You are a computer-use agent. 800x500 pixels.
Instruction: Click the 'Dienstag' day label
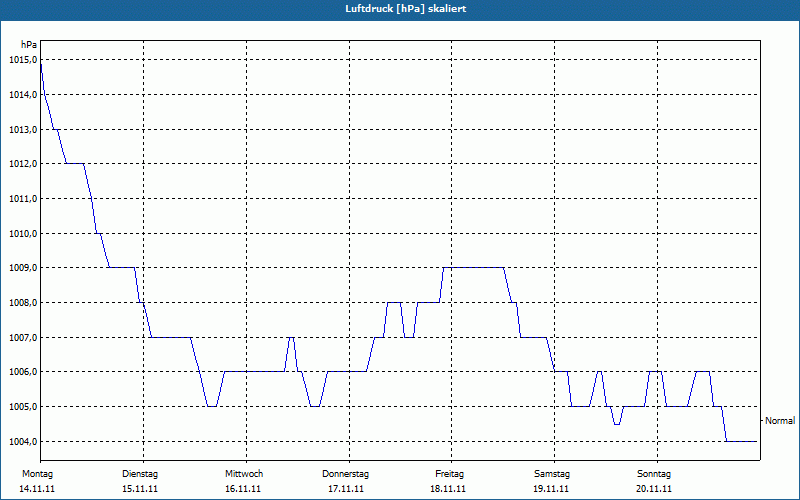coord(140,474)
